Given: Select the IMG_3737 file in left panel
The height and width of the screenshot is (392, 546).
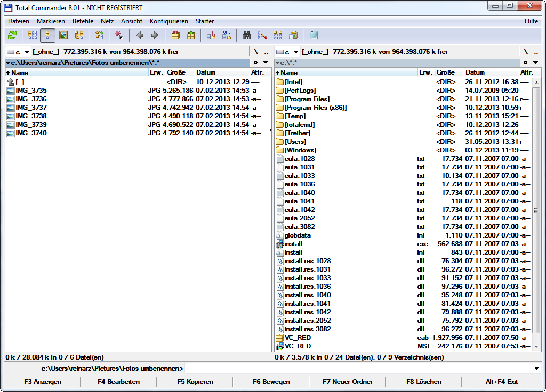Looking at the screenshot, I should click(x=31, y=108).
